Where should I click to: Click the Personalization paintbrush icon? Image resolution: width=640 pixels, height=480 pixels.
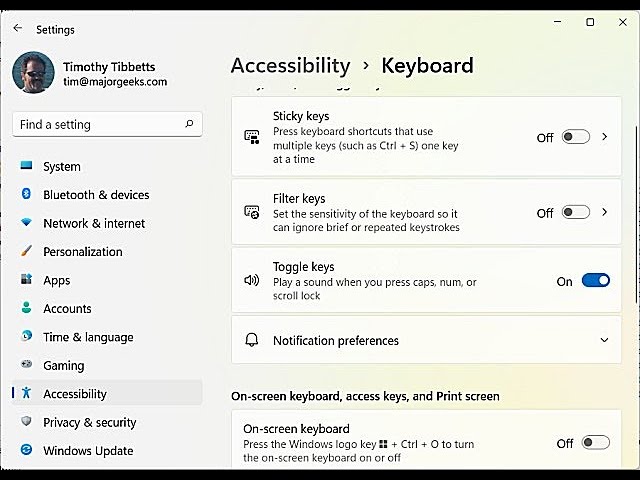tap(26, 252)
